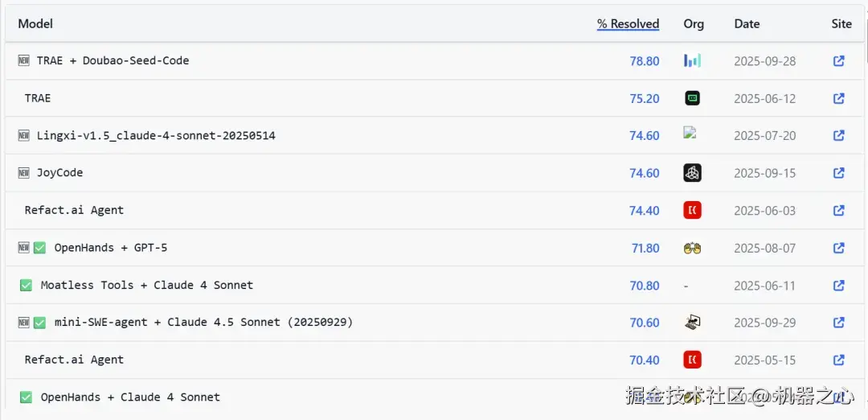The height and width of the screenshot is (420, 868).
Task: Click the NEW badge beside mini-SWE-agent
Action: click(x=24, y=323)
